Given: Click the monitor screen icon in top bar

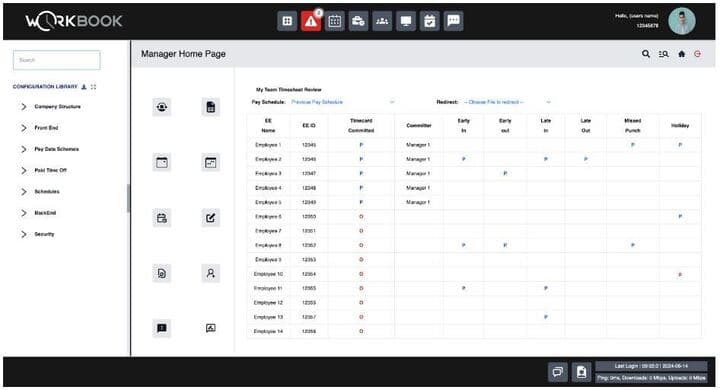Looking at the screenshot, I should point(406,21).
